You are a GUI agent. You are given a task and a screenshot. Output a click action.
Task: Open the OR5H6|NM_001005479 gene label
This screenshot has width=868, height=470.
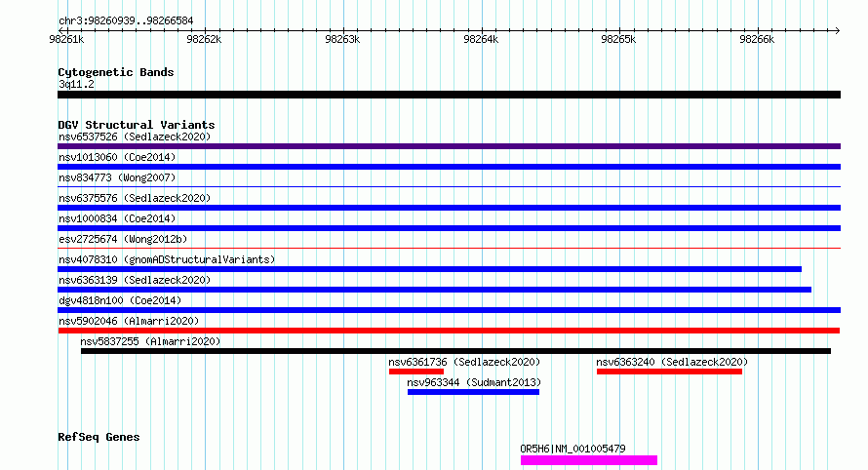[x=572, y=449]
